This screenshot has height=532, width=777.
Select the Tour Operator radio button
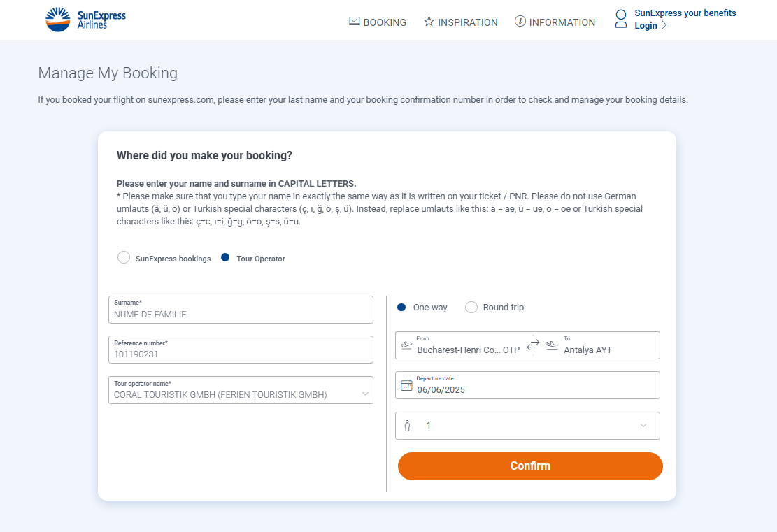[x=225, y=257]
